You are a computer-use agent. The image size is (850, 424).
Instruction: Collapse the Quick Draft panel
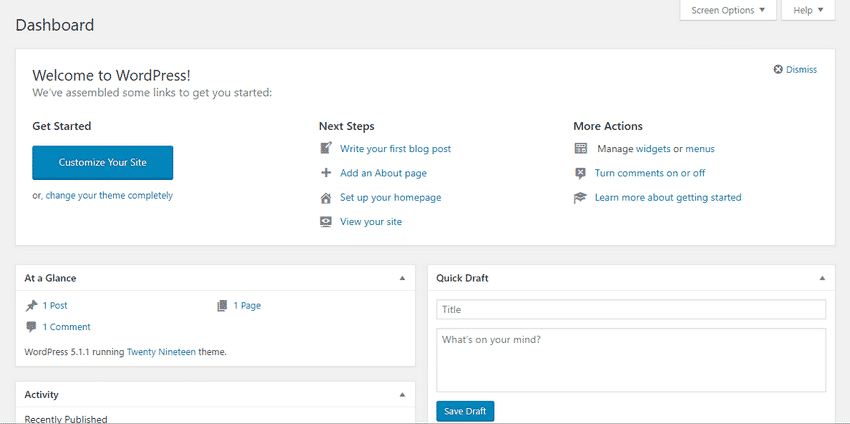click(x=822, y=278)
